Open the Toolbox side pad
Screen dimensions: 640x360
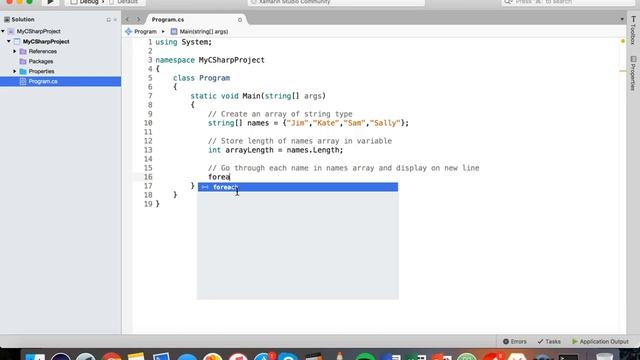click(633, 30)
